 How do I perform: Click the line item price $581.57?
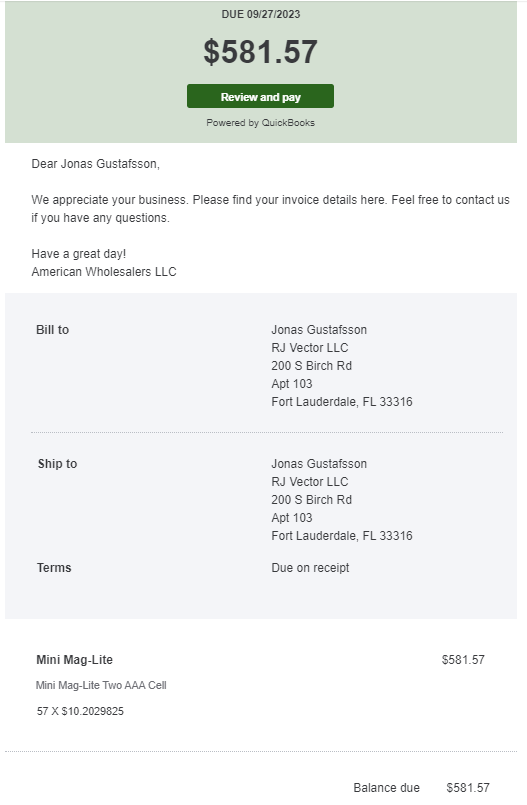pos(463,660)
